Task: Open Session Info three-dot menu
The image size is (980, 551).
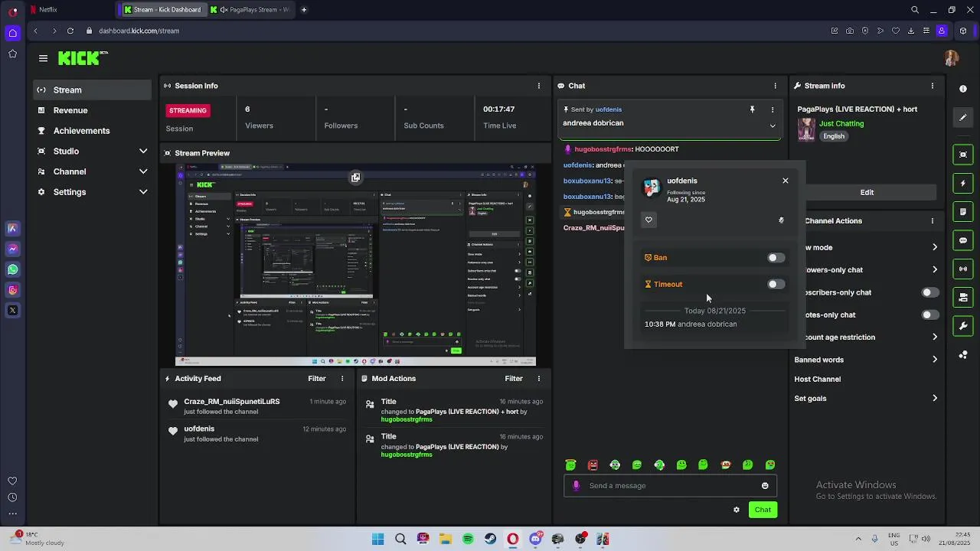Action: pyautogui.click(x=538, y=86)
